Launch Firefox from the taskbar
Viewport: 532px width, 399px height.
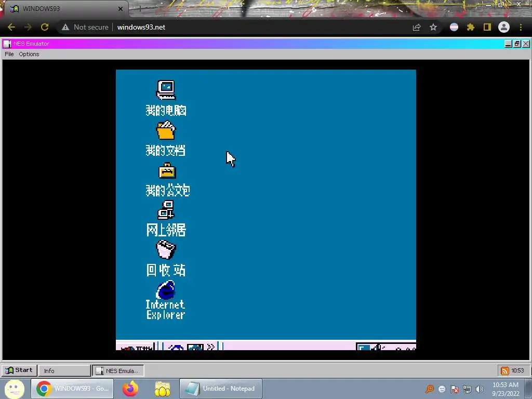pyautogui.click(x=130, y=389)
